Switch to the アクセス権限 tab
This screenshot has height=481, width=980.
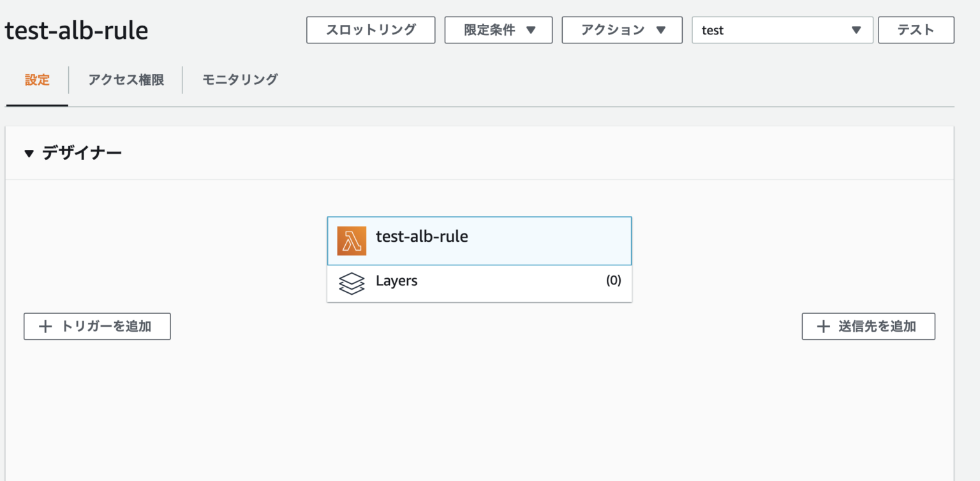[126, 80]
